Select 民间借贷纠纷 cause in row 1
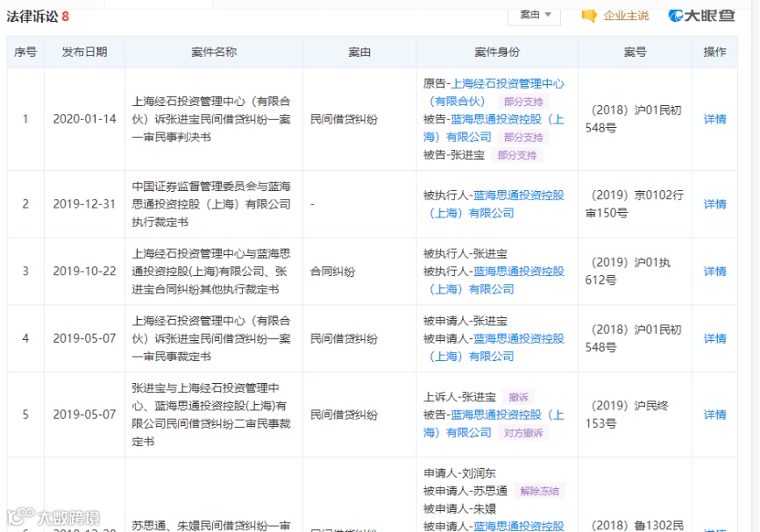Screen dimensions: 760x532 pyautogui.click(x=344, y=119)
